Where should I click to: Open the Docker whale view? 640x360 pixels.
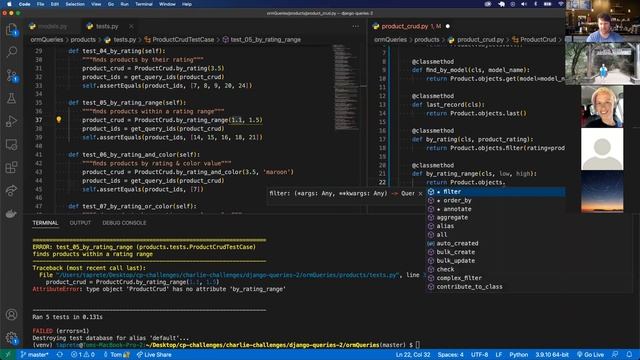(11, 213)
